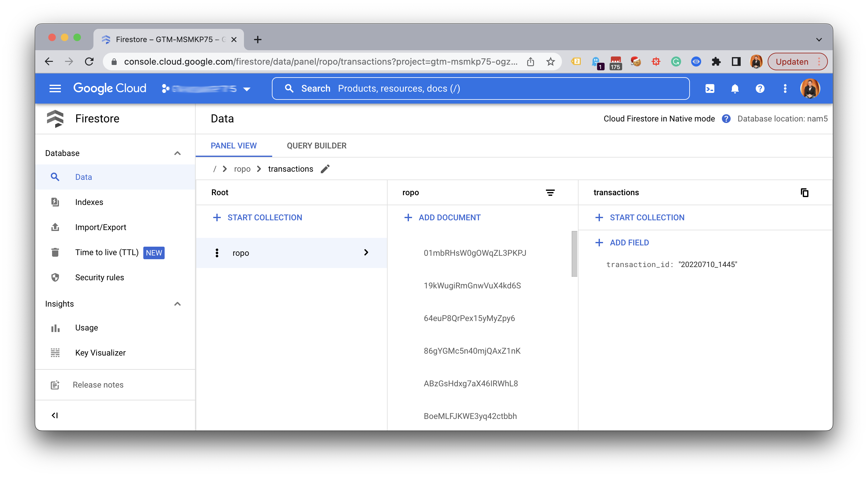868x477 pixels.
Task: Open the Google Cloud navigation hamburger menu
Action: (55, 88)
